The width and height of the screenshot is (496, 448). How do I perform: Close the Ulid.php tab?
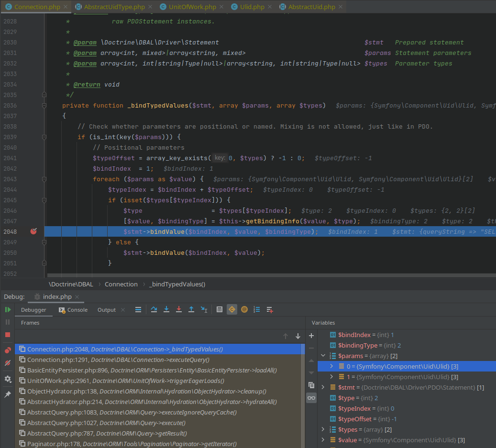(x=269, y=7)
